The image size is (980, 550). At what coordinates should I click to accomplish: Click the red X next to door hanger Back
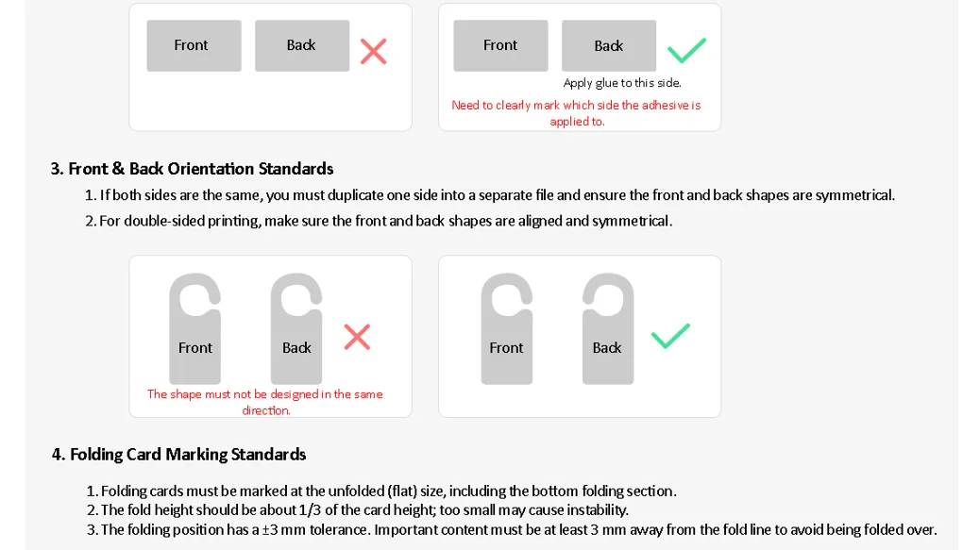tap(357, 337)
